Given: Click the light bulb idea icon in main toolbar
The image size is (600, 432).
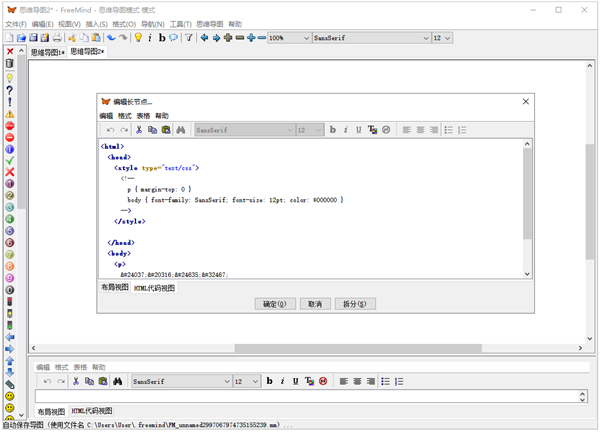Looking at the screenshot, I should (x=137, y=37).
